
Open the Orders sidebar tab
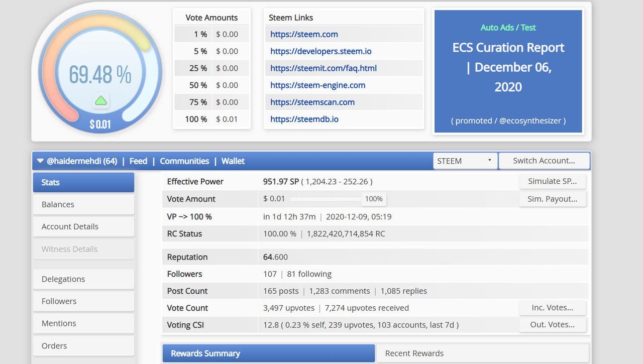click(83, 346)
